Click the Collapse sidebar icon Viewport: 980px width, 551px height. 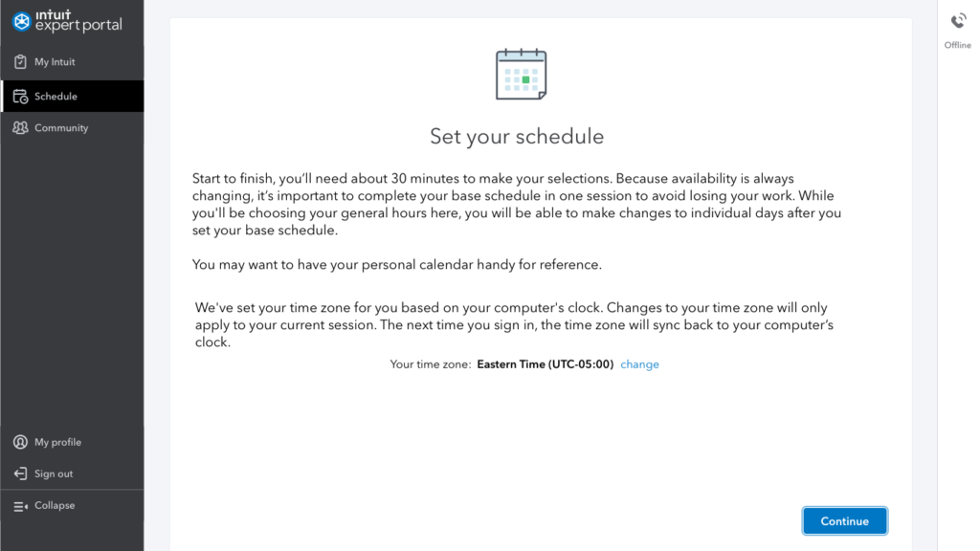click(x=20, y=506)
